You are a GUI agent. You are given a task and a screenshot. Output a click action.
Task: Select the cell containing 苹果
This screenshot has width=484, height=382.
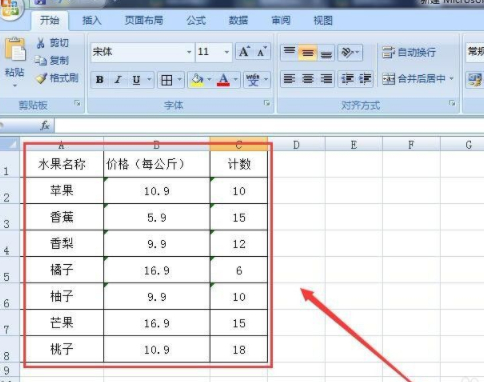pos(62,191)
